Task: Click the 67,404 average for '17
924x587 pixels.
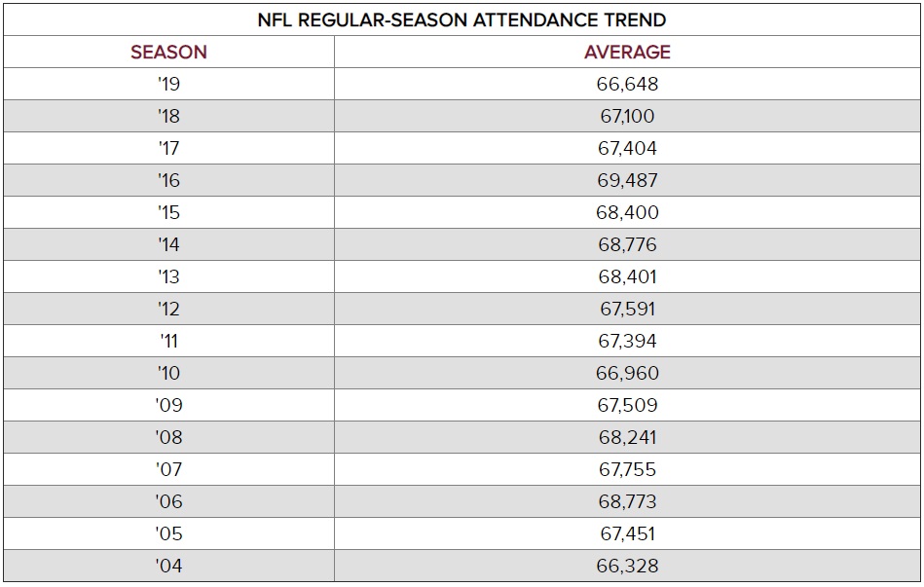Action: (627, 149)
